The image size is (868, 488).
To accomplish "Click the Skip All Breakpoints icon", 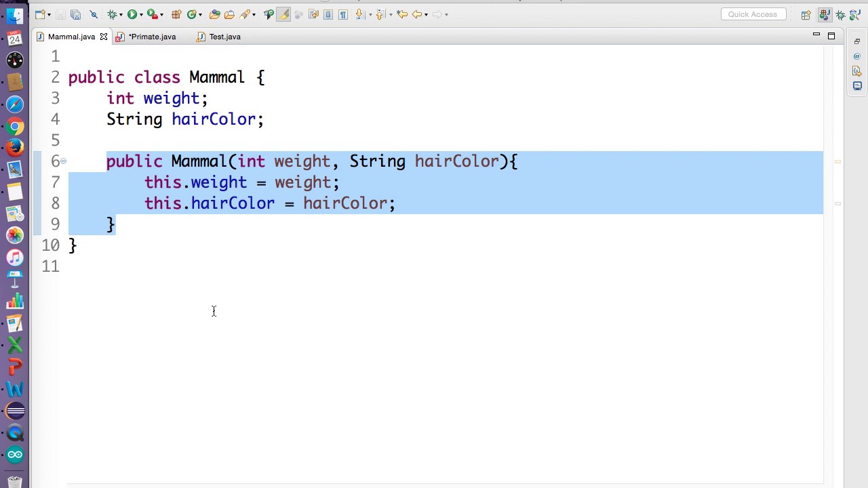I will tap(94, 14).
